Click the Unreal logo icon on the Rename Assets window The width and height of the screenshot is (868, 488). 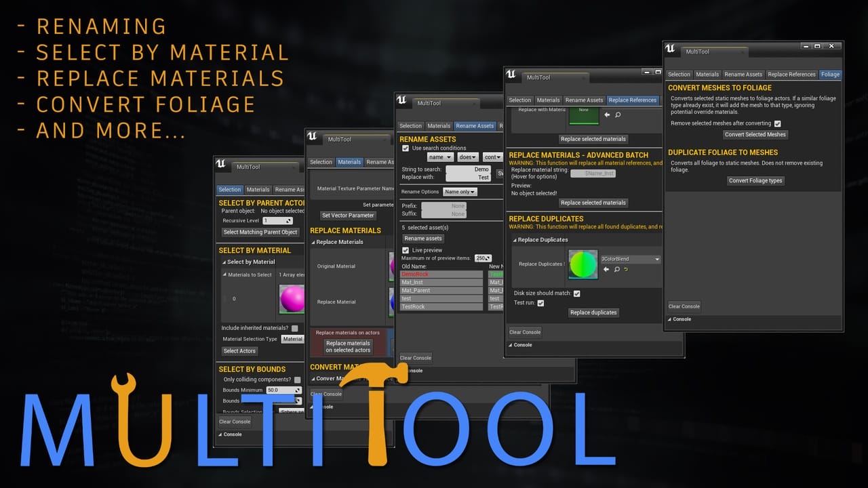[403, 99]
